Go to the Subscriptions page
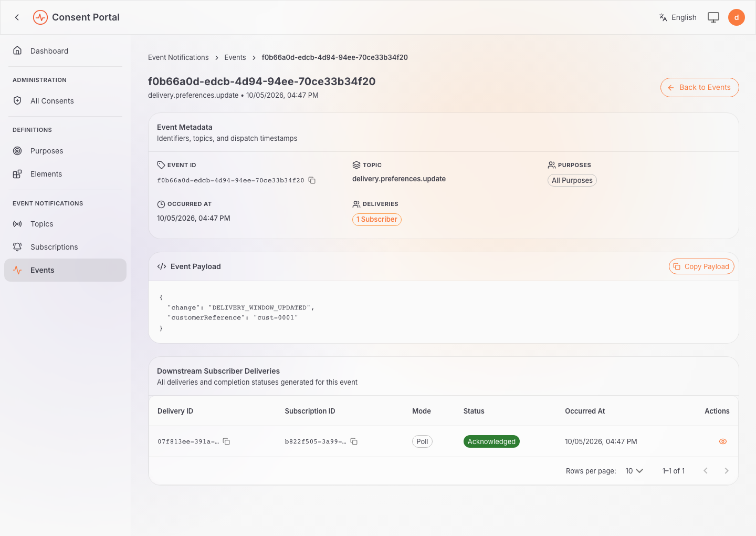 [x=65, y=247]
